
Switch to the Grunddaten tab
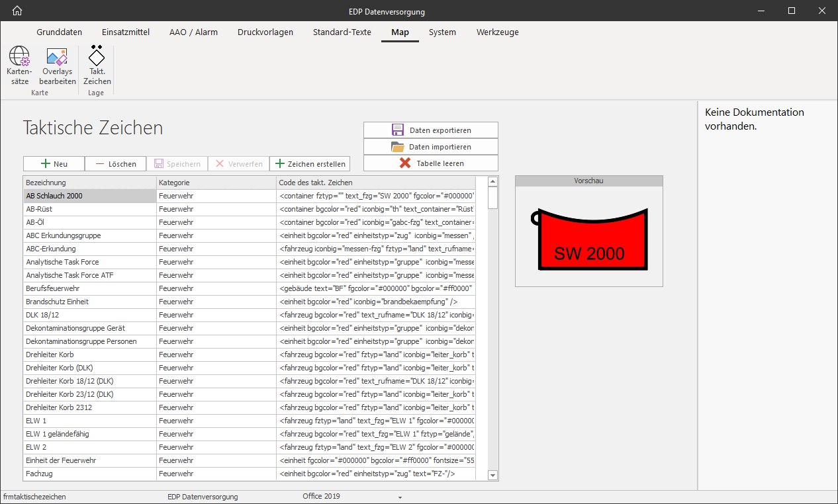pos(60,32)
